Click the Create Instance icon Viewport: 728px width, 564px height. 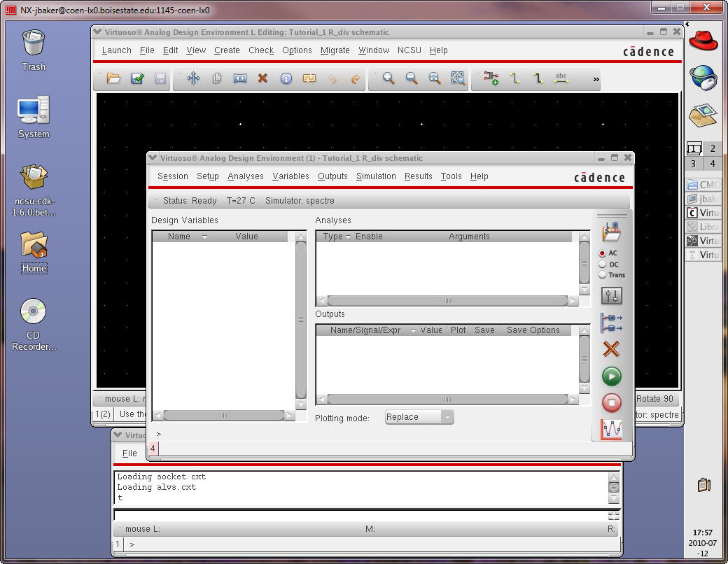[x=491, y=78]
